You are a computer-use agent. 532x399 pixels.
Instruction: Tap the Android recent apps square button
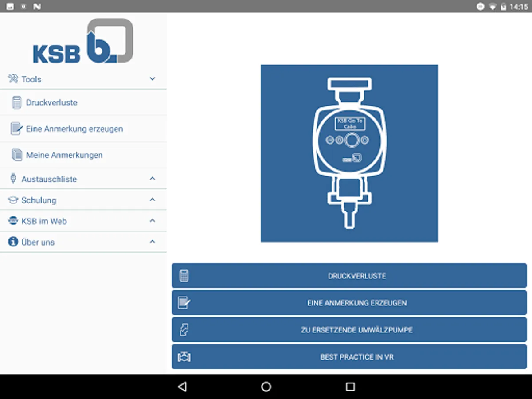[350, 387]
